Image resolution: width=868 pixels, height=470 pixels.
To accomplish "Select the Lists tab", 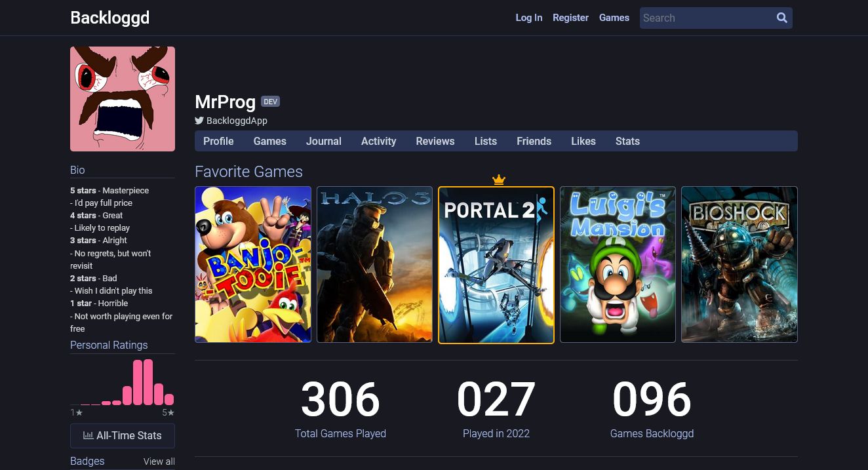I will click(x=485, y=141).
